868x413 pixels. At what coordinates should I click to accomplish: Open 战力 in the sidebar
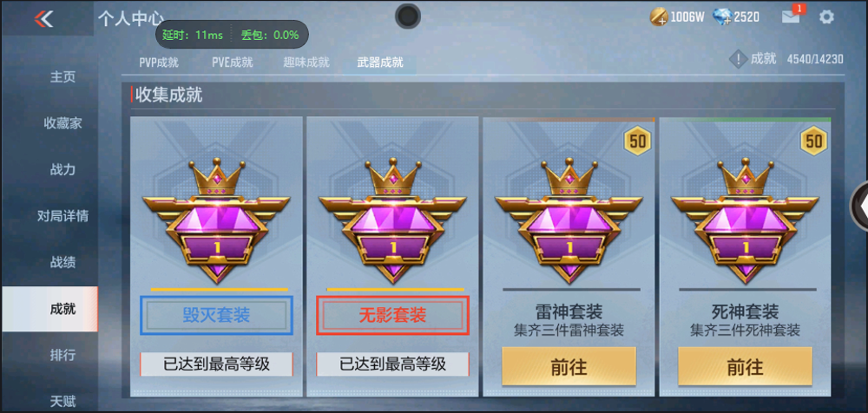point(63,169)
